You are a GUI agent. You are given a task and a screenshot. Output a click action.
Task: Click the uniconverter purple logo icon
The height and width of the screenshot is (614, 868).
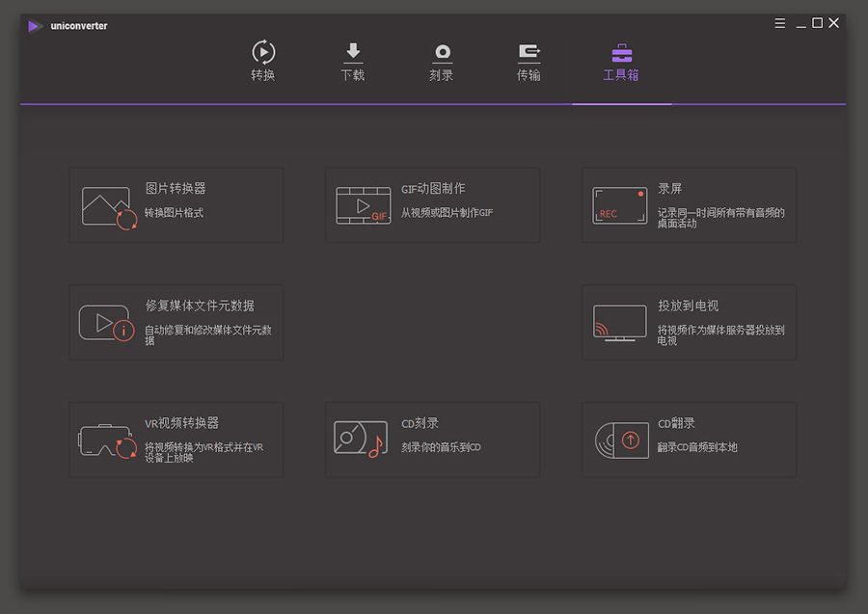(35, 26)
